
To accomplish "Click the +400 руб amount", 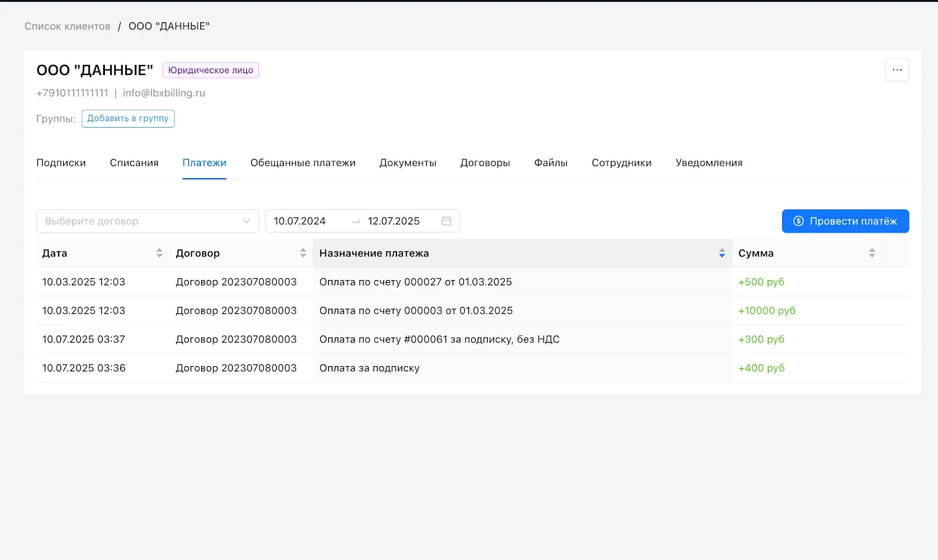I will point(761,368).
